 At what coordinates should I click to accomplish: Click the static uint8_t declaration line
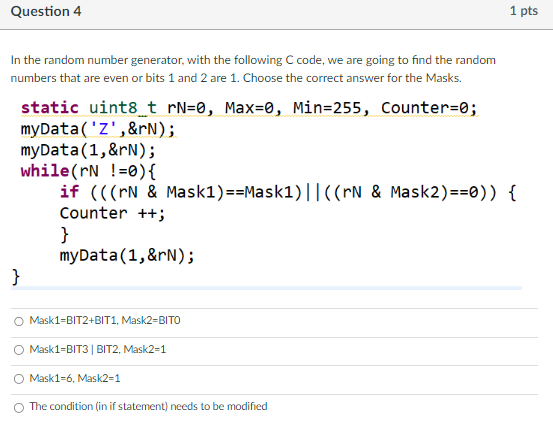(249, 108)
